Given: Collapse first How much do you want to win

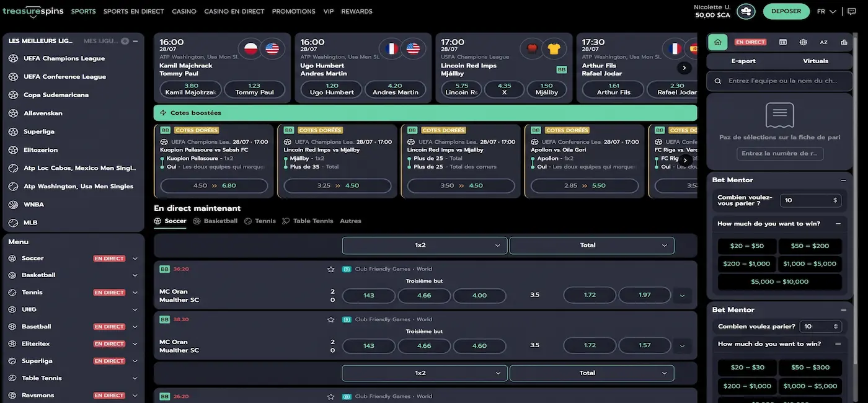Looking at the screenshot, I should point(838,224).
